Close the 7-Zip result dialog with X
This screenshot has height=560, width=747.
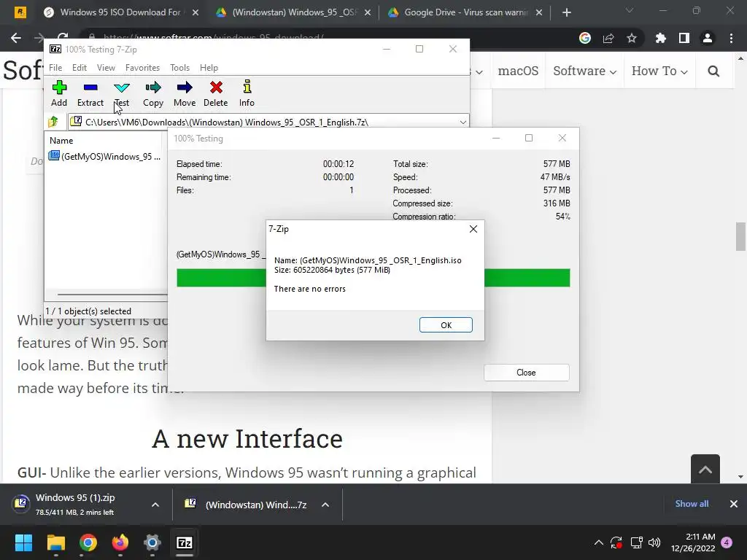(473, 229)
